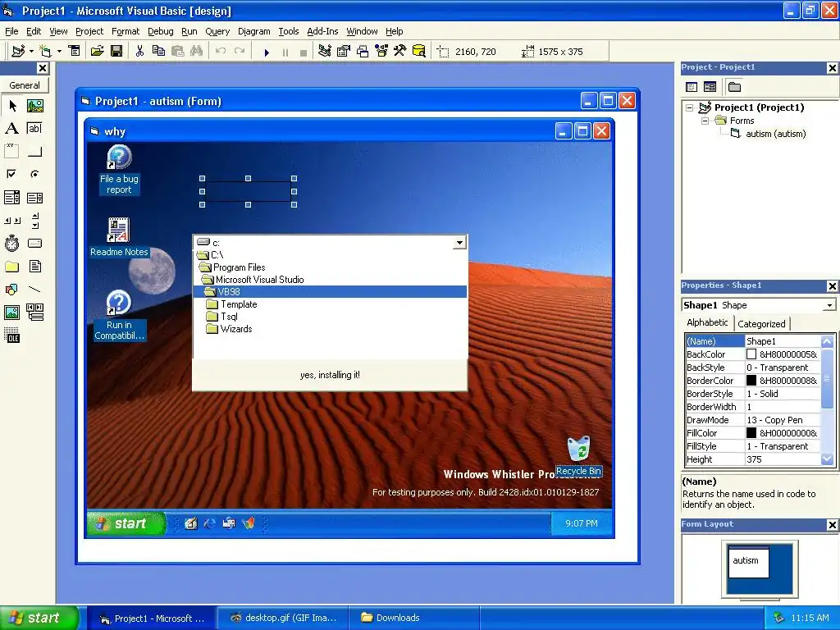840x630 pixels.
Task: Click the Height property value 375
Action: pyautogui.click(x=782, y=459)
